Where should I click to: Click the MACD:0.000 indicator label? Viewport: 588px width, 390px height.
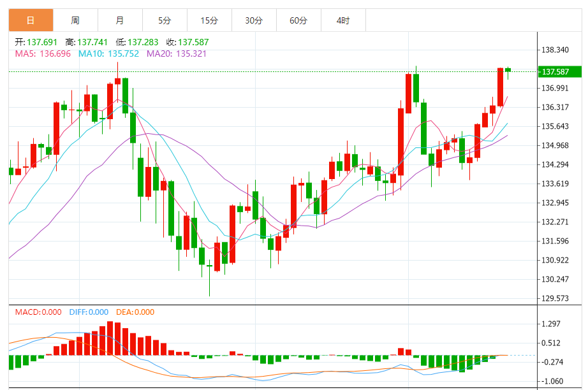tap(38, 312)
